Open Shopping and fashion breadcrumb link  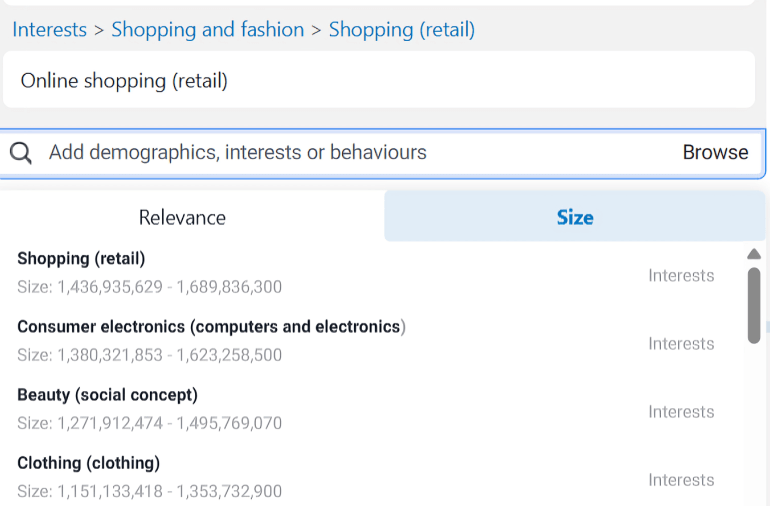click(x=208, y=30)
